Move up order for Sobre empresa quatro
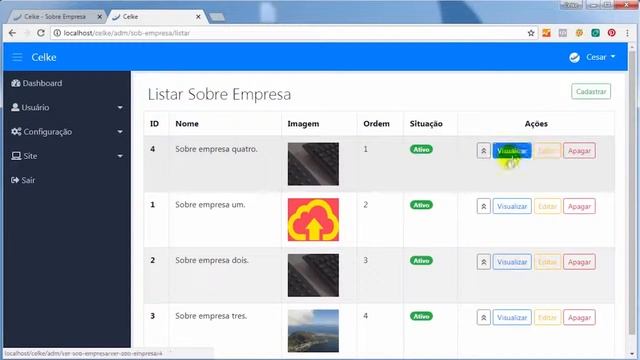Image resolution: width=640 pixels, height=360 pixels. pyautogui.click(x=484, y=151)
